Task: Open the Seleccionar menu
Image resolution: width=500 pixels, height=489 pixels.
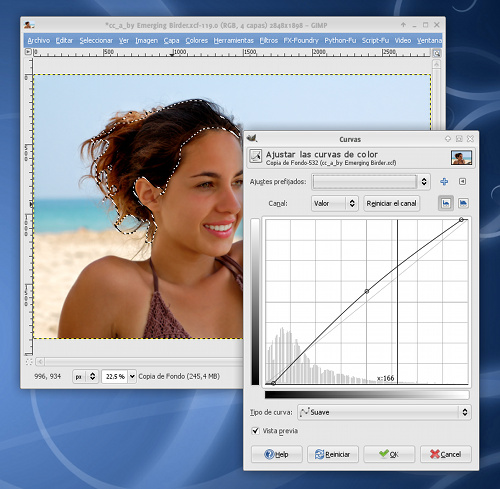Action: [96, 41]
